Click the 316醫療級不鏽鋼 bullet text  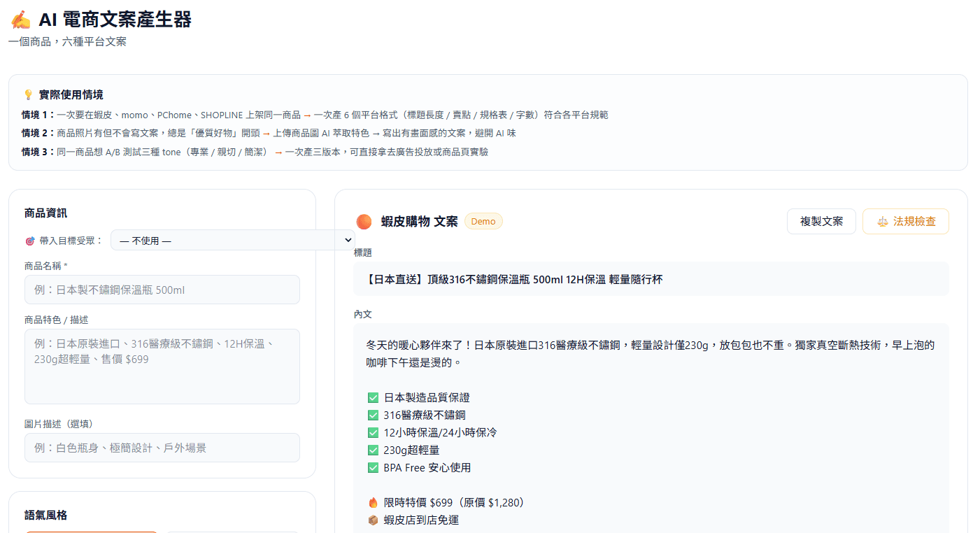click(425, 415)
